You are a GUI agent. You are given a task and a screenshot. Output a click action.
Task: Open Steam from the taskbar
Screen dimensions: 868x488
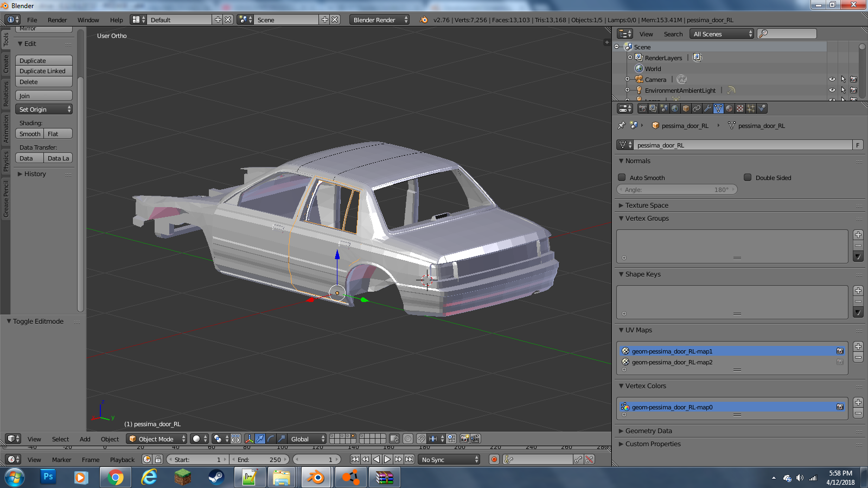[x=216, y=478]
